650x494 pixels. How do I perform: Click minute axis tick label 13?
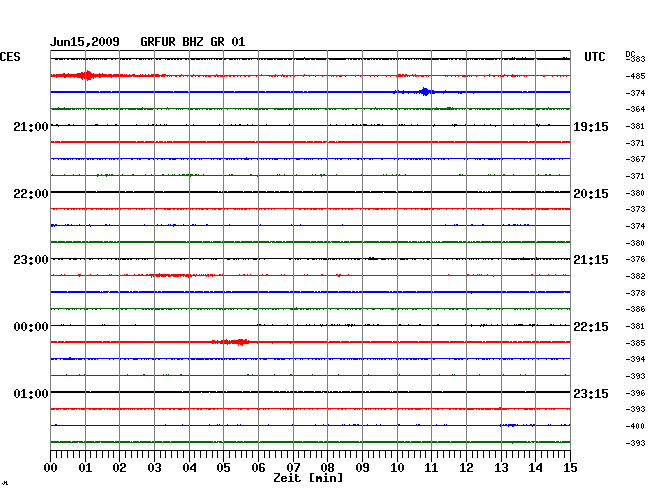[501, 468]
